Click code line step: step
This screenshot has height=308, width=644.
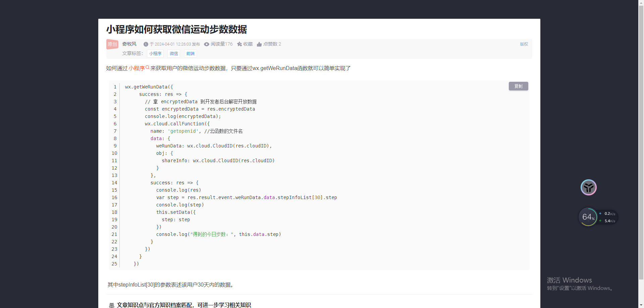(176, 220)
